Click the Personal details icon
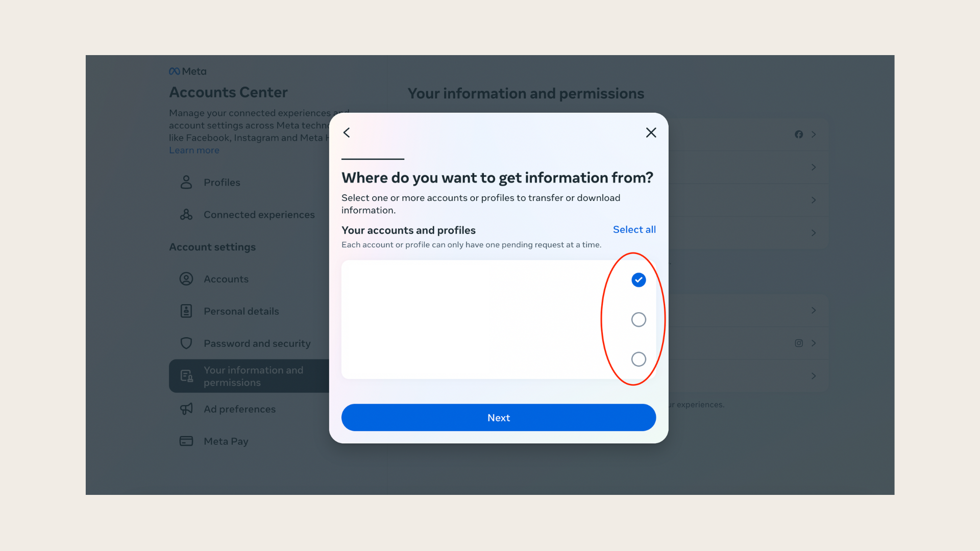The height and width of the screenshot is (551, 980). (186, 311)
